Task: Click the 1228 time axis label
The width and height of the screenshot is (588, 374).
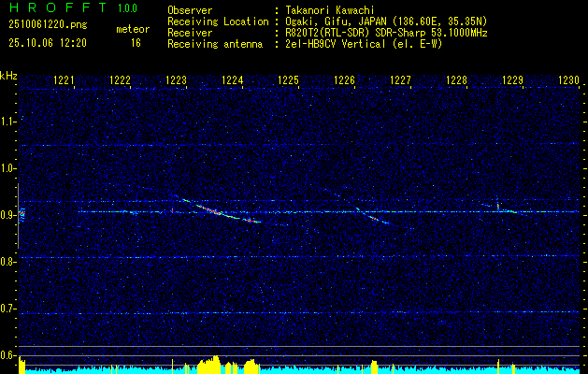Action: [457, 80]
